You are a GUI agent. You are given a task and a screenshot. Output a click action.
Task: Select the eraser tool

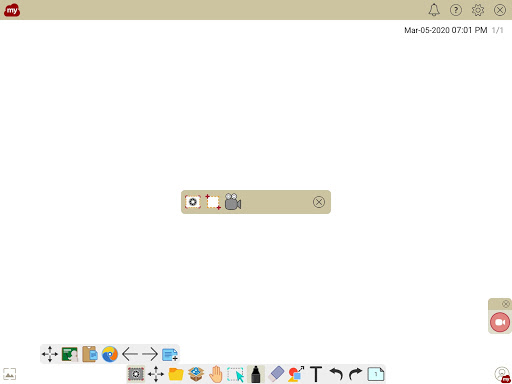pos(276,374)
